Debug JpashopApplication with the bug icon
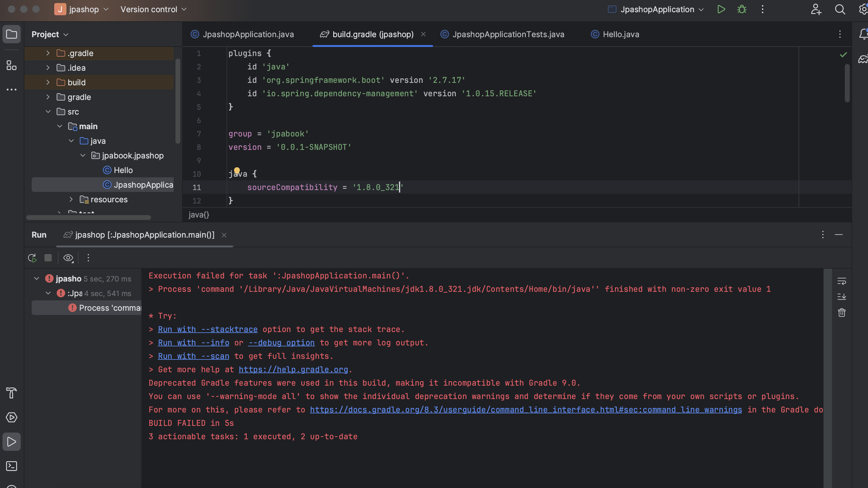The height and width of the screenshot is (488, 868). 742,9
